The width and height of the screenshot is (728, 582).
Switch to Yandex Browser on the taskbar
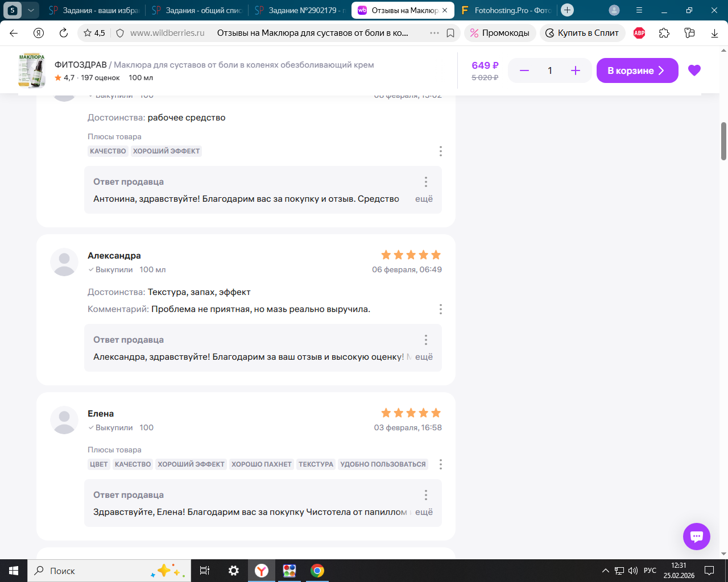coord(262,571)
